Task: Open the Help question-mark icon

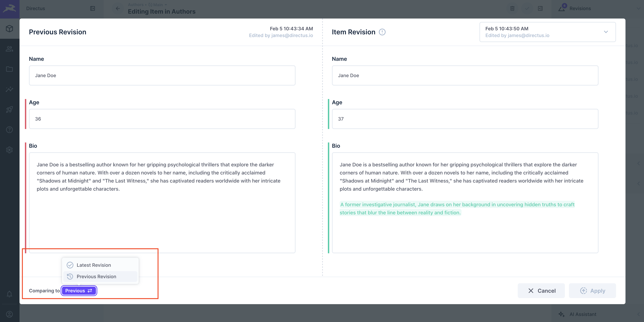Action: coord(9,130)
